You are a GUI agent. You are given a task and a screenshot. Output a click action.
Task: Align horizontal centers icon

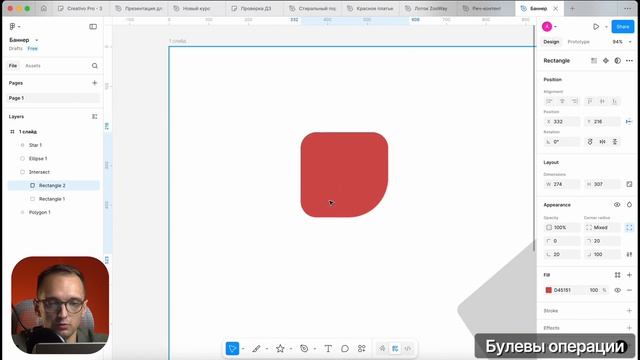click(x=562, y=101)
